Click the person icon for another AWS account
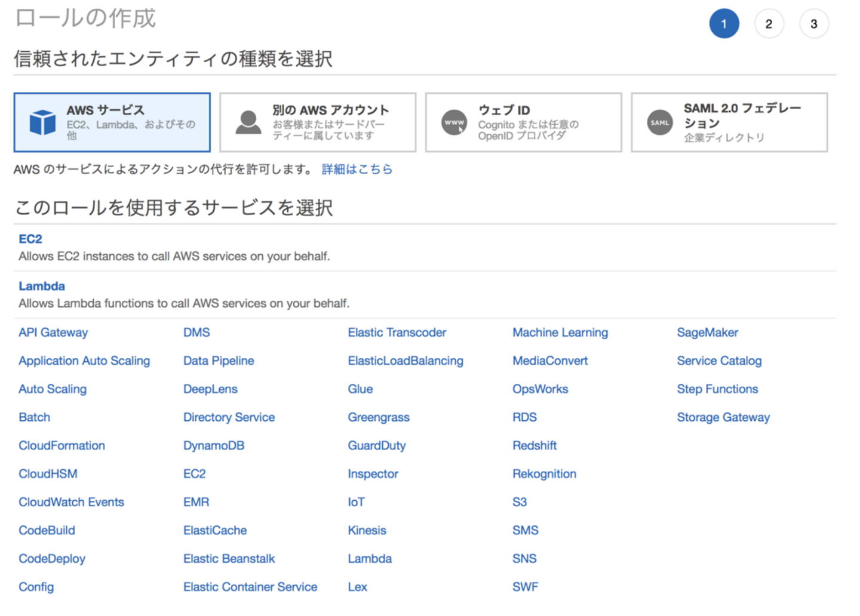Screen dimensions: 860x616 248,122
